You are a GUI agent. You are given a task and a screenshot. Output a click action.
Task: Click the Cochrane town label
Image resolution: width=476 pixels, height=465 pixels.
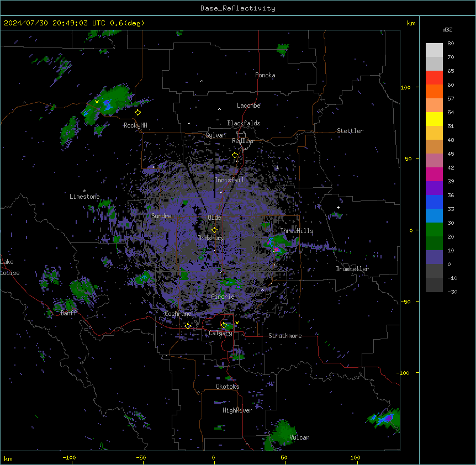178,314
